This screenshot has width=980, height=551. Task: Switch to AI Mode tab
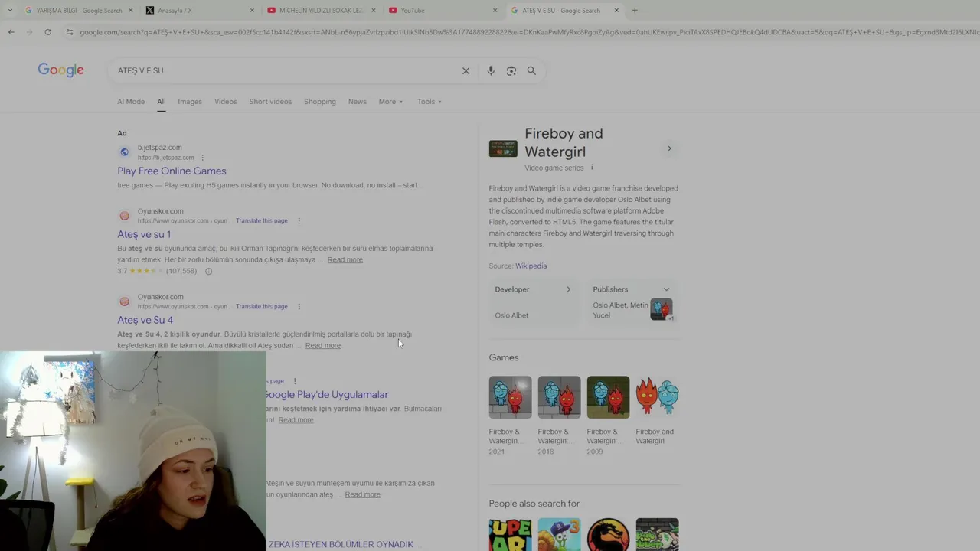click(x=131, y=102)
